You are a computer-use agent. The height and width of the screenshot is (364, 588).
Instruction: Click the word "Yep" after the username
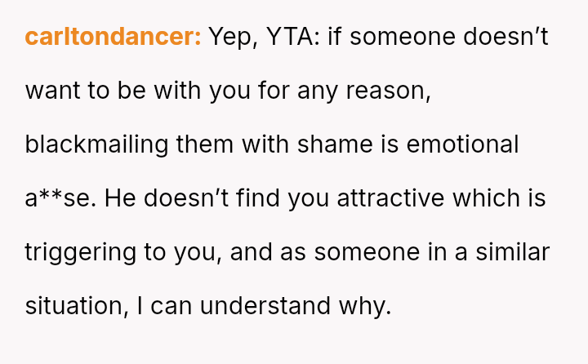point(231,37)
